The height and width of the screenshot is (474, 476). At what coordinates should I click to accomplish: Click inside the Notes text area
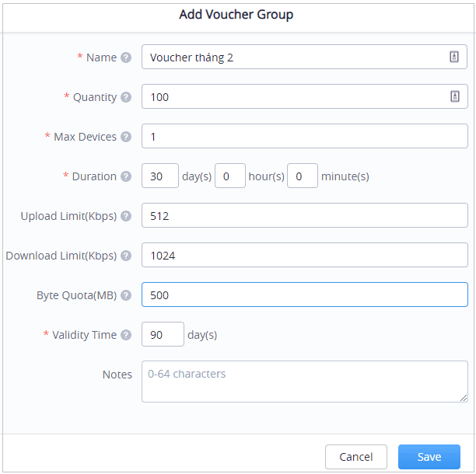304,381
